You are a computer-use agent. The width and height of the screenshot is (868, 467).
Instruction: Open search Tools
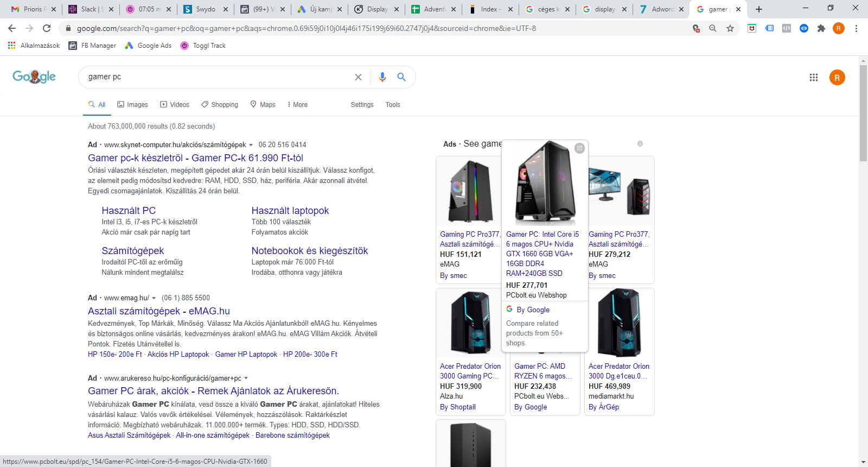click(393, 105)
